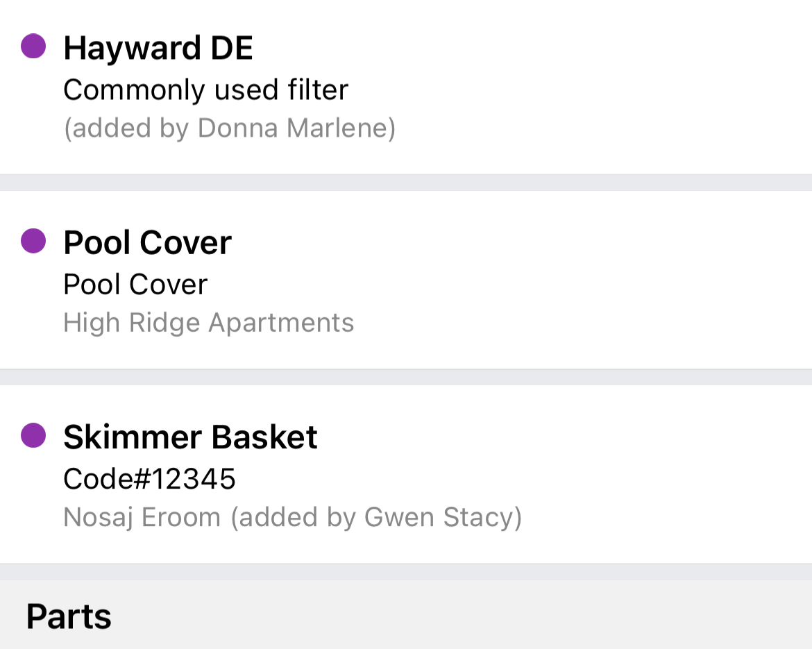
Task: Click the Parts section header label
Action: click(69, 616)
